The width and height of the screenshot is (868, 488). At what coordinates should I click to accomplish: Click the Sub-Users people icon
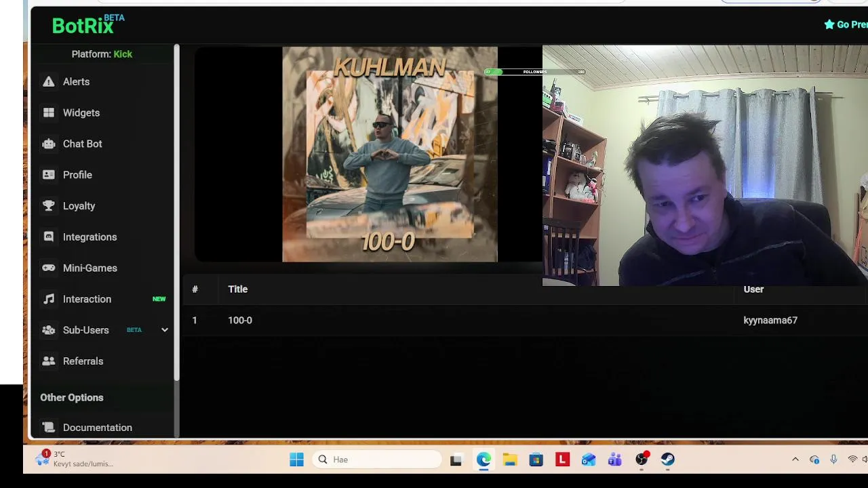(48, 330)
